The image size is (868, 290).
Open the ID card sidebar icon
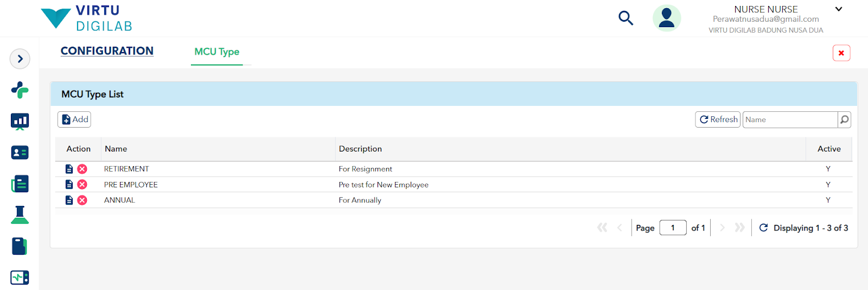[20, 153]
